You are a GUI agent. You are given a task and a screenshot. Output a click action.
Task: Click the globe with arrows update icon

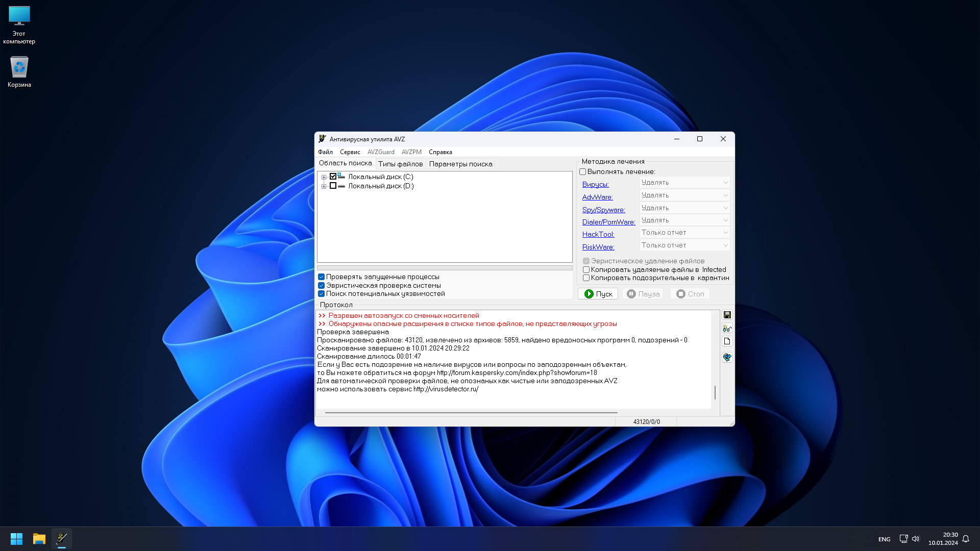click(727, 357)
